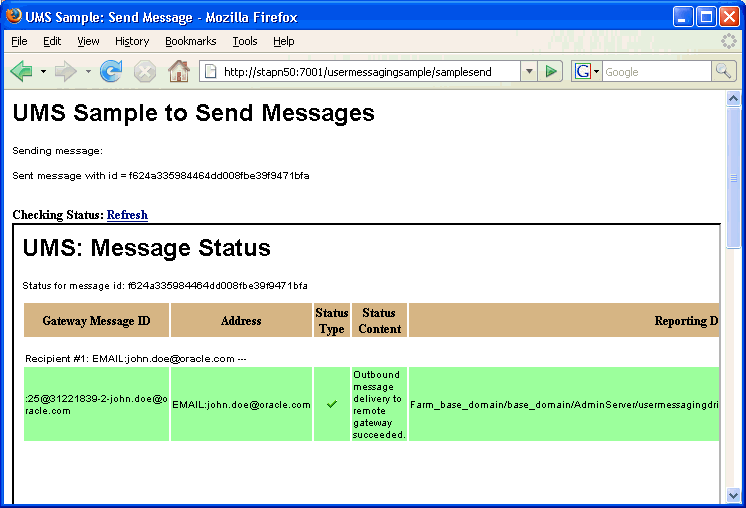Viewport: 746px width, 508px height.
Task: Open the View menu
Action: pyautogui.click(x=88, y=41)
